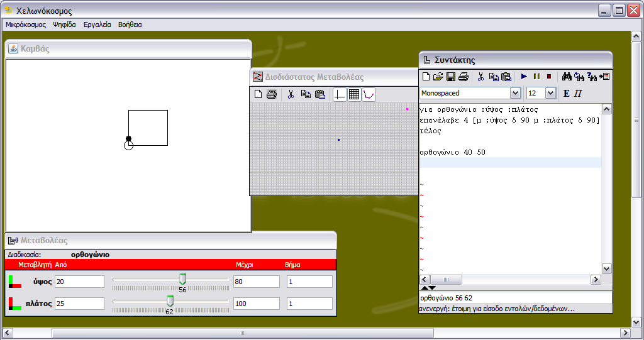Click the blue point in Δισδιάστατος Μεταβολέας grid
This screenshot has height=340, width=644.
[x=338, y=140]
